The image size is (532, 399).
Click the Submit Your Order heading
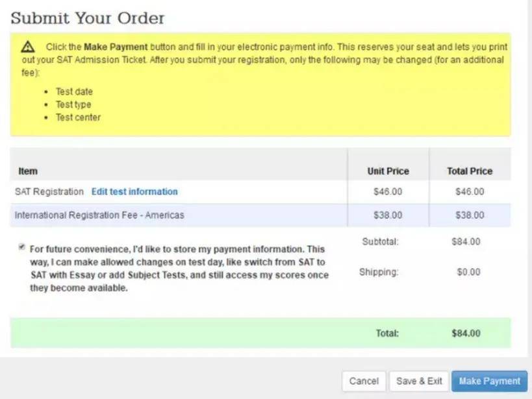[x=88, y=18]
